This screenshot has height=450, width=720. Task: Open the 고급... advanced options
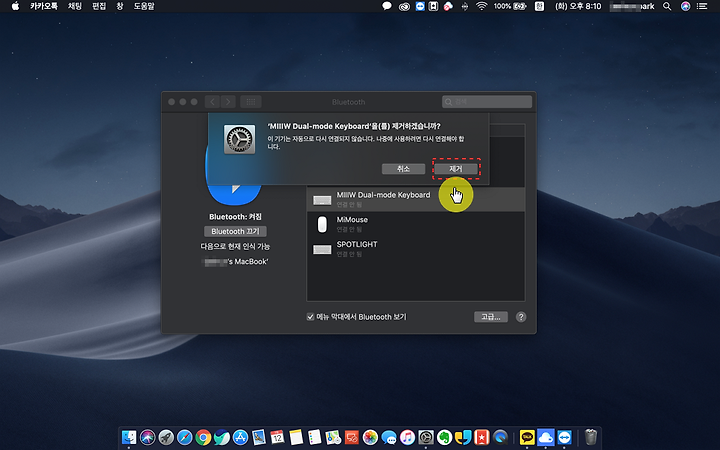point(491,317)
